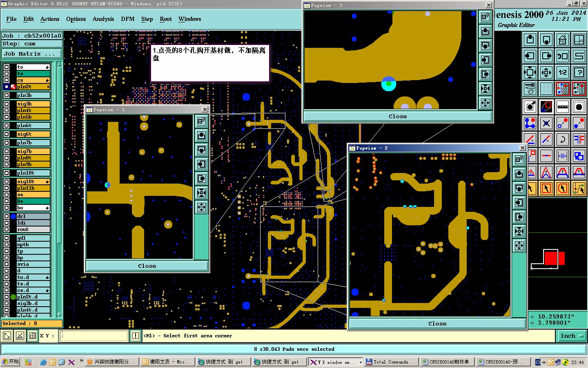Click the dashed-box select feature icon

click(579, 107)
